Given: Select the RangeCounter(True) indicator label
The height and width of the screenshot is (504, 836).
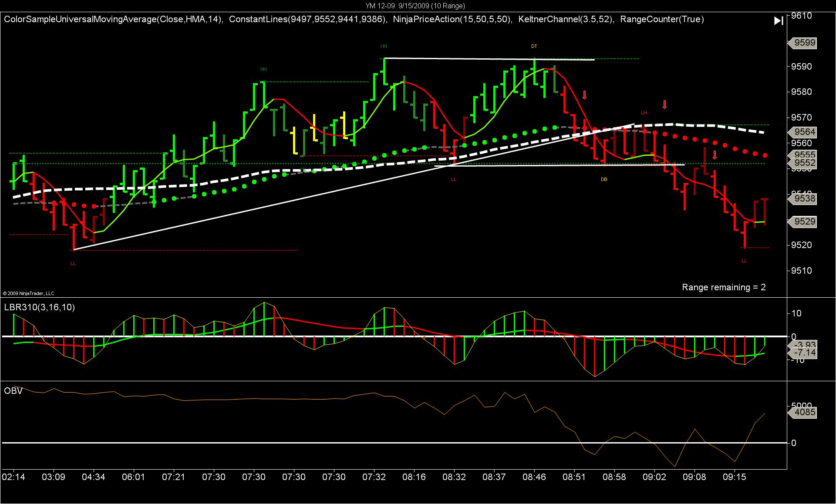Looking at the screenshot, I should pyautogui.click(x=662, y=19).
